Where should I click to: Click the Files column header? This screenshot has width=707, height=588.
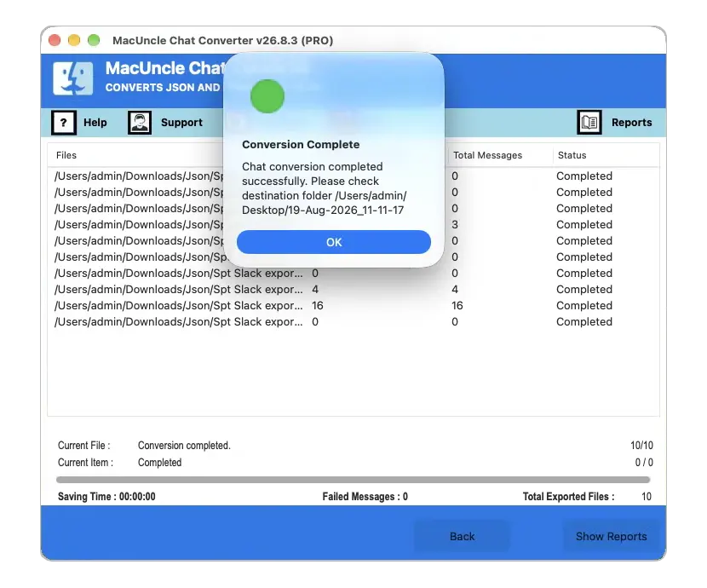66,155
